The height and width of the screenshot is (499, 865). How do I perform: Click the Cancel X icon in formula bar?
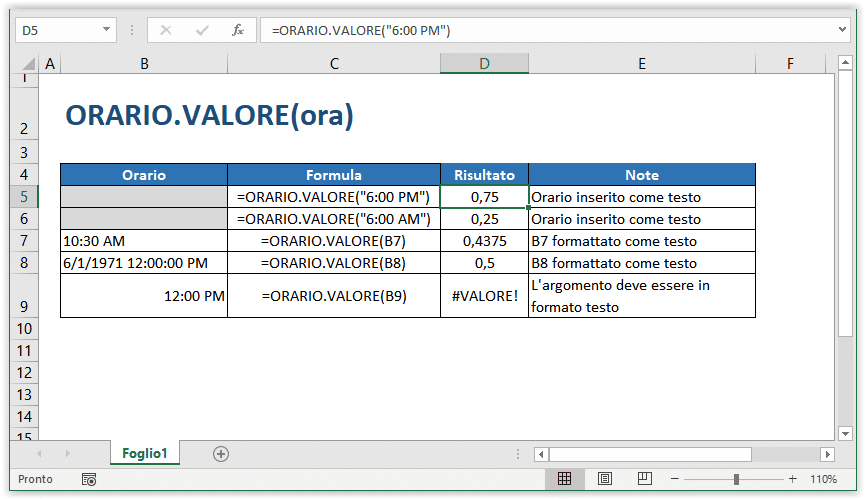165,30
